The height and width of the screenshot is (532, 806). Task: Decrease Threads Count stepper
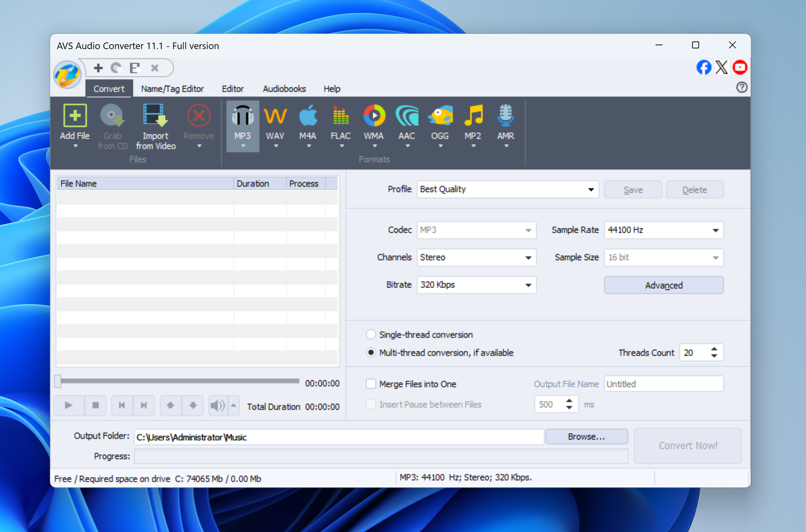(x=714, y=356)
